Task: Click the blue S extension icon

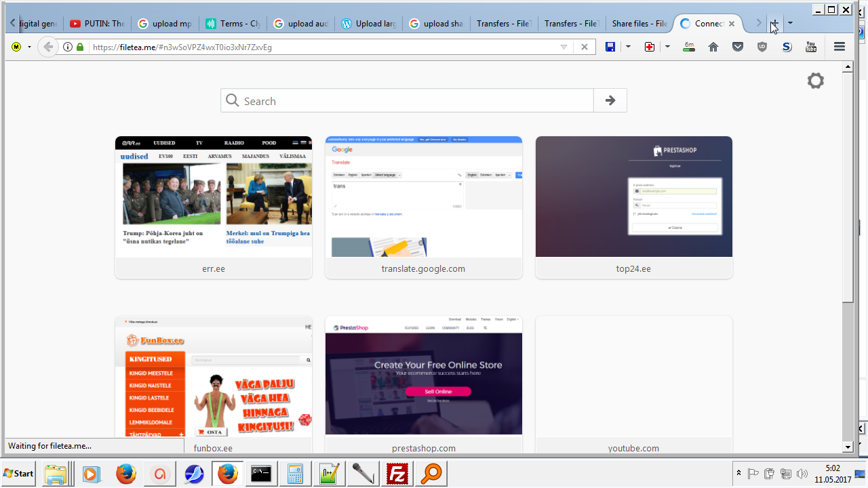Action: (x=787, y=47)
